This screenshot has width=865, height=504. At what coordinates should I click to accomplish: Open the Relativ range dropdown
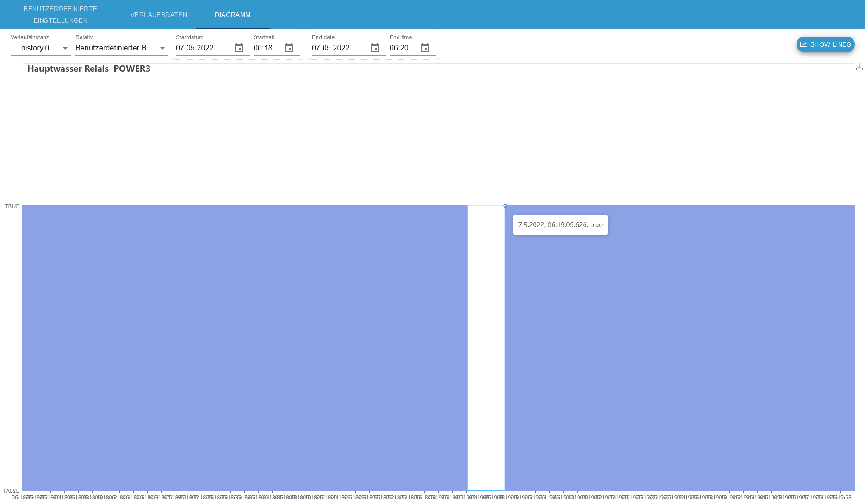[122, 48]
